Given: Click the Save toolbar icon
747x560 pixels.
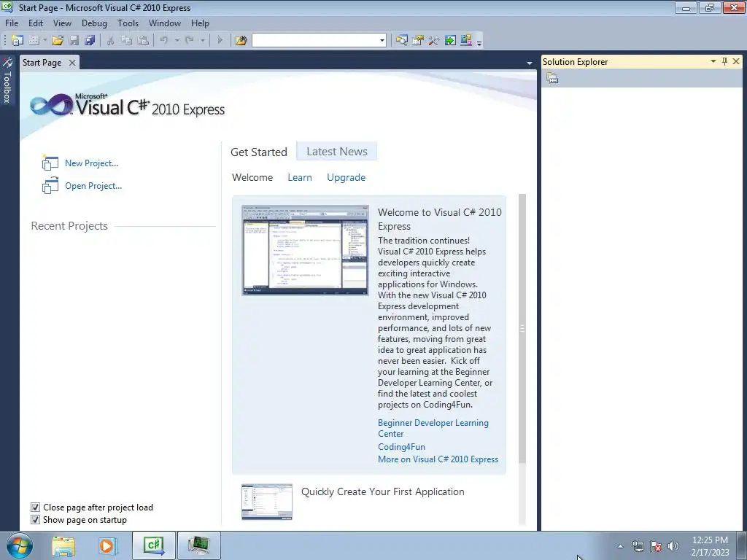Looking at the screenshot, I should [x=74, y=41].
